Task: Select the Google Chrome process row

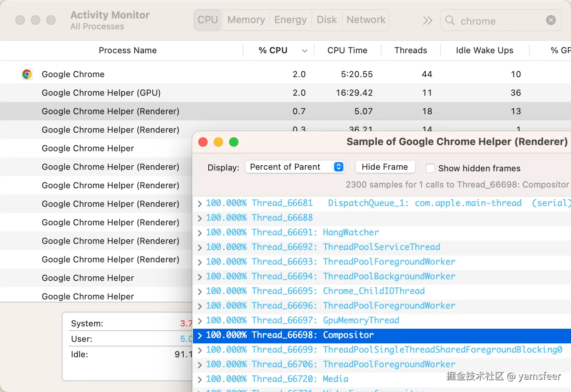Action: click(285, 74)
